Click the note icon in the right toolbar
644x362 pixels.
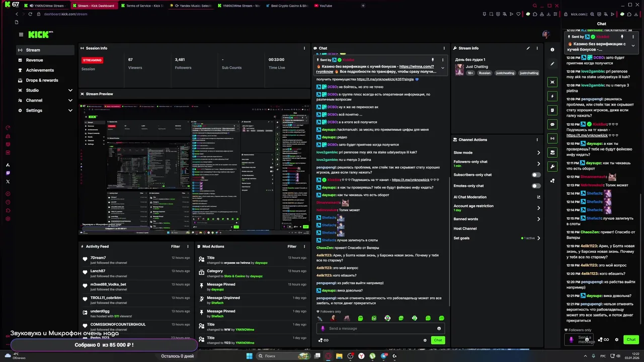tap(552, 110)
